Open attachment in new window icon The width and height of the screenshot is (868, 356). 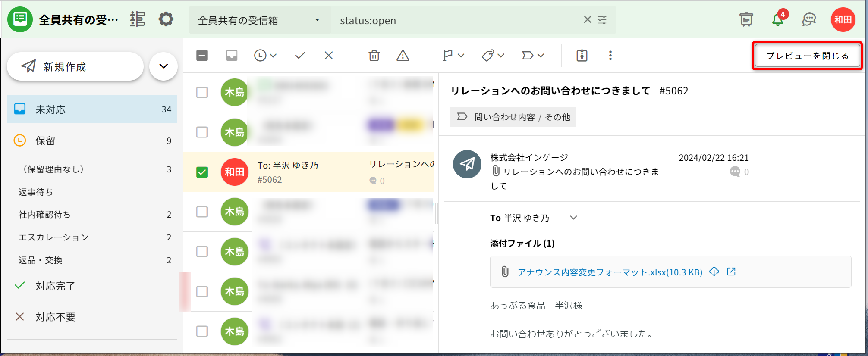pyautogui.click(x=731, y=272)
